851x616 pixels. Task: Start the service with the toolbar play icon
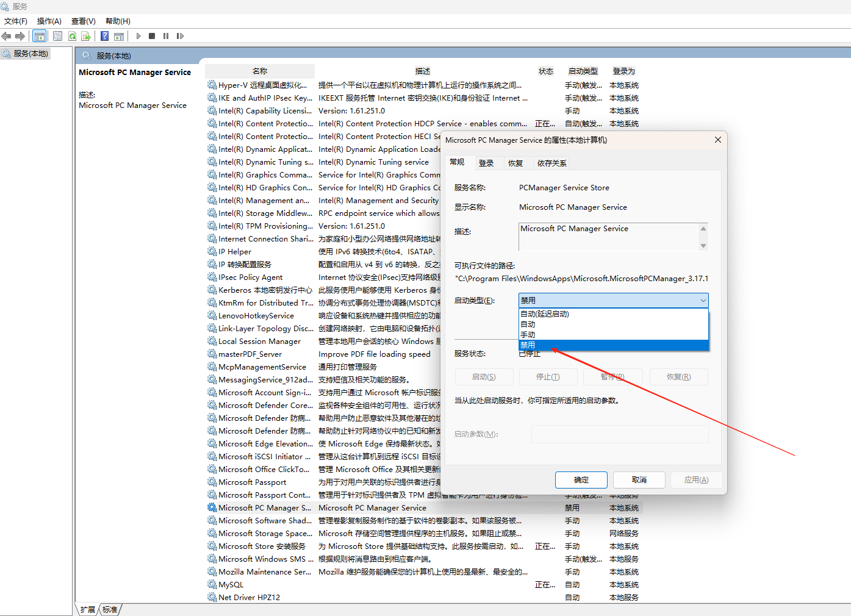138,36
